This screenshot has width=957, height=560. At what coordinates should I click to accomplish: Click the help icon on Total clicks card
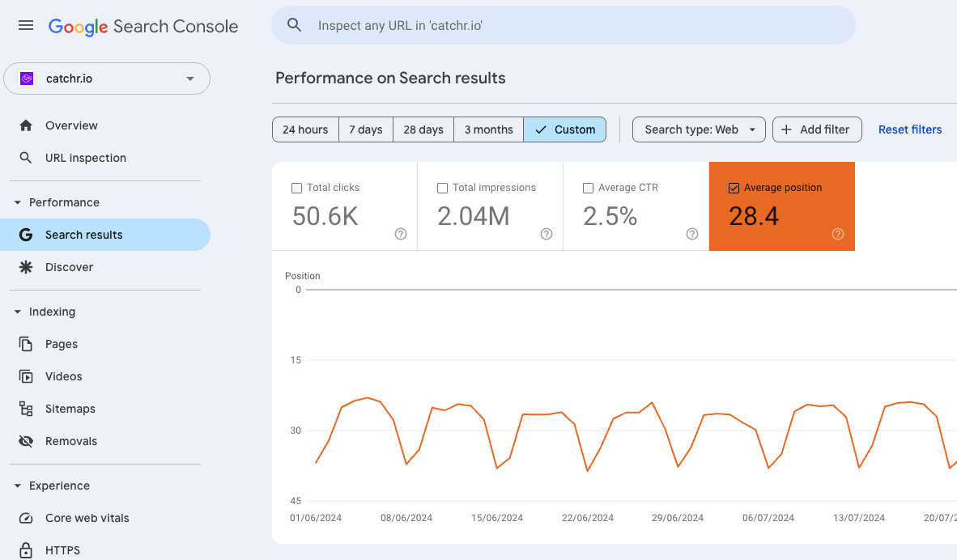click(x=401, y=234)
